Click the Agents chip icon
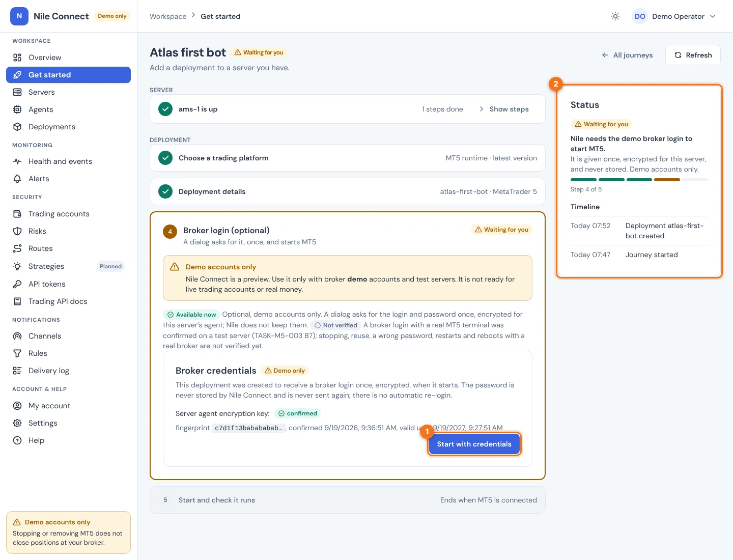Viewport: 733px width, 560px height. [17, 109]
